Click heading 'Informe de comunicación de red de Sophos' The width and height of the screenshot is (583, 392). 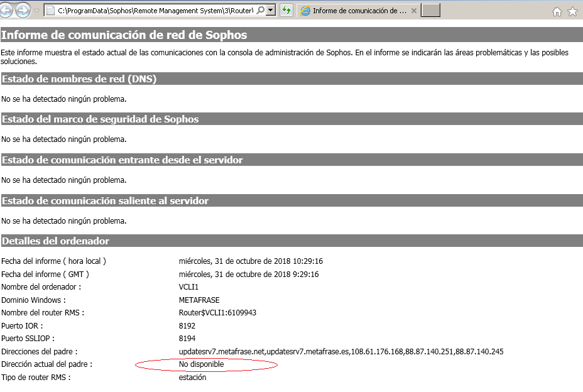coord(124,35)
